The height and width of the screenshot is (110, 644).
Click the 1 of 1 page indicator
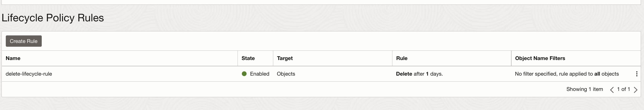tap(623, 89)
